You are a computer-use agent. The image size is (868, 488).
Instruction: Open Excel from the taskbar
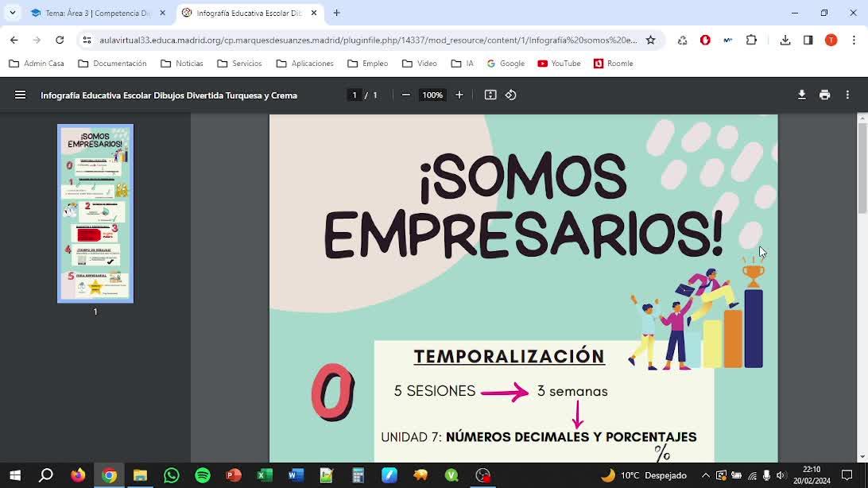point(265,475)
